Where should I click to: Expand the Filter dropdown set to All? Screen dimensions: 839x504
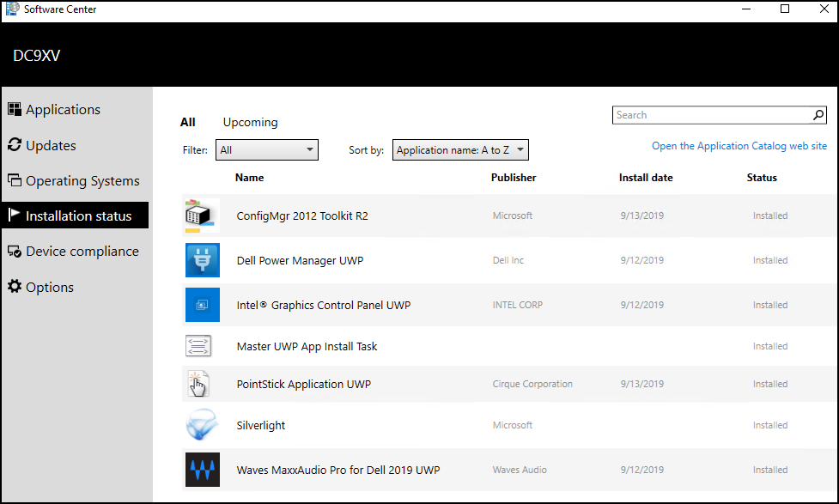coord(266,149)
